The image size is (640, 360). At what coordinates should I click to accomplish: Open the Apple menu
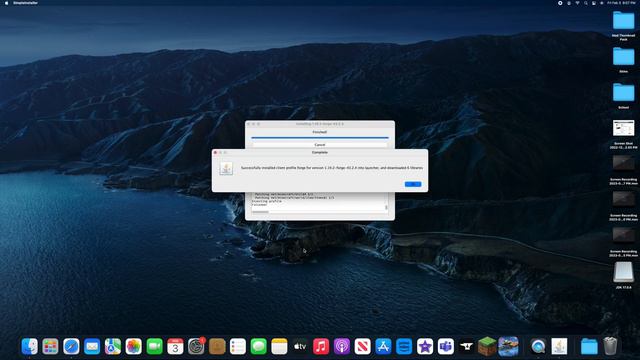tap(6, 3)
